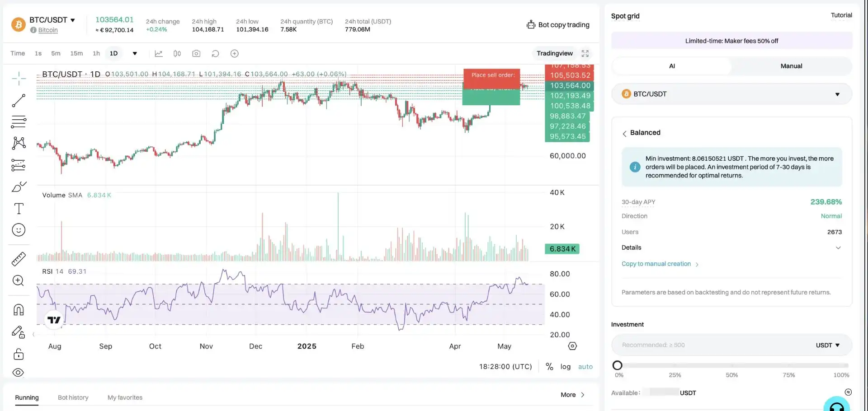This screenshot has height=411, width=868.
Task: Toggle the drawings visibility eye icon
Action: click(x=18, y=373)
